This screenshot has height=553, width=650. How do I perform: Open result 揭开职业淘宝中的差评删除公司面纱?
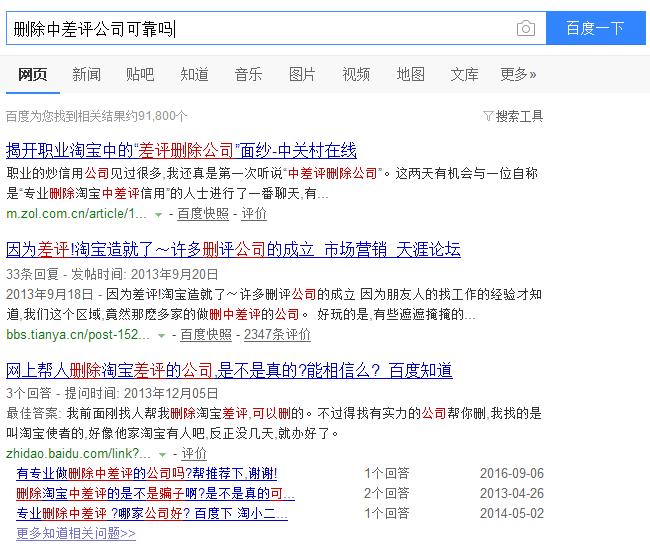(x=181, y=151)
